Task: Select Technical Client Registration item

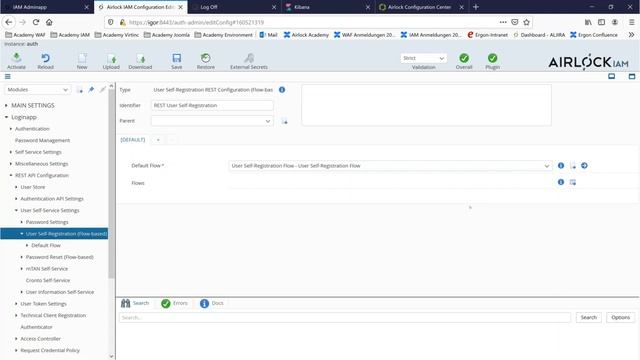Action: tap(53, 316)
